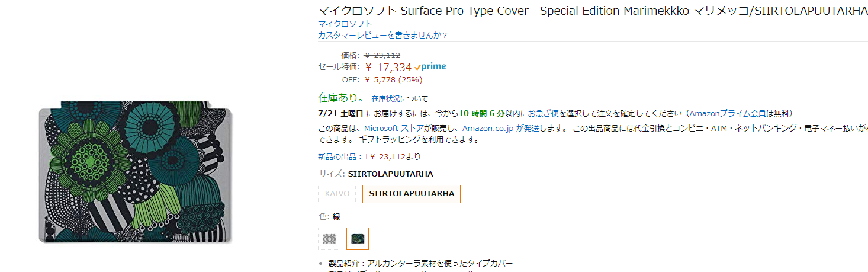This screenshot has height=272, width=868.
Task: Select the green pattern color swatch
Action: (x=358, y=239)
